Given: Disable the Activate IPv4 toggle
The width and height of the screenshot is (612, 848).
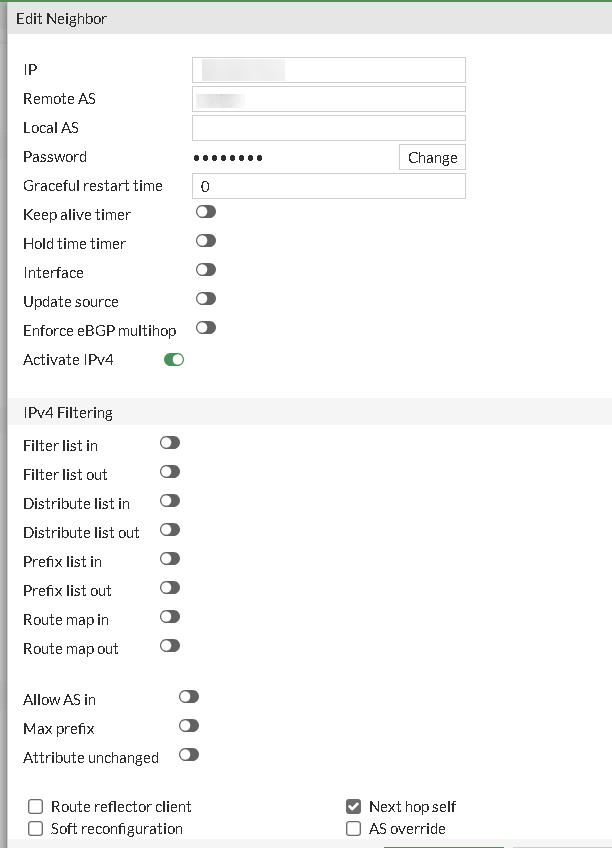Looking at the screenshot, I should pos(173,358).
